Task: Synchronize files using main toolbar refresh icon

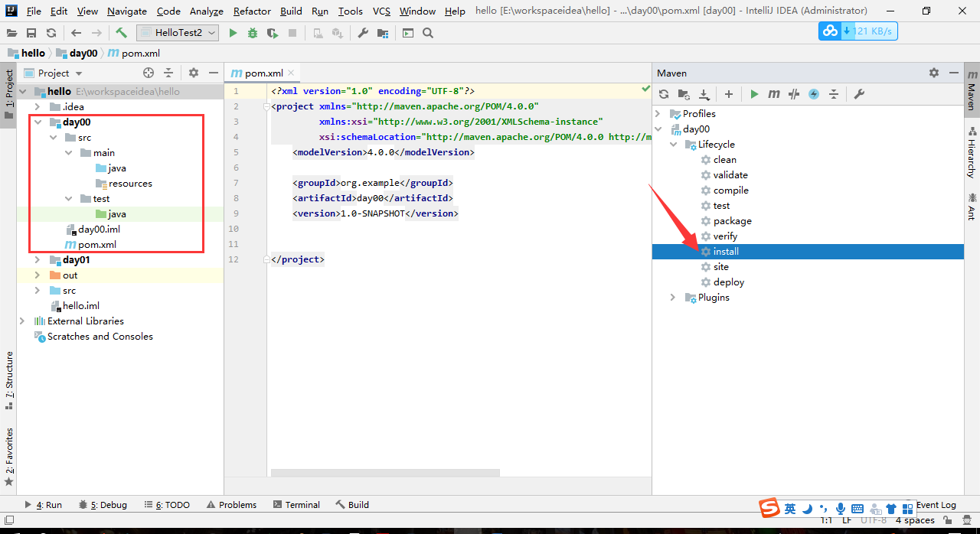Action: coord(51,33)
